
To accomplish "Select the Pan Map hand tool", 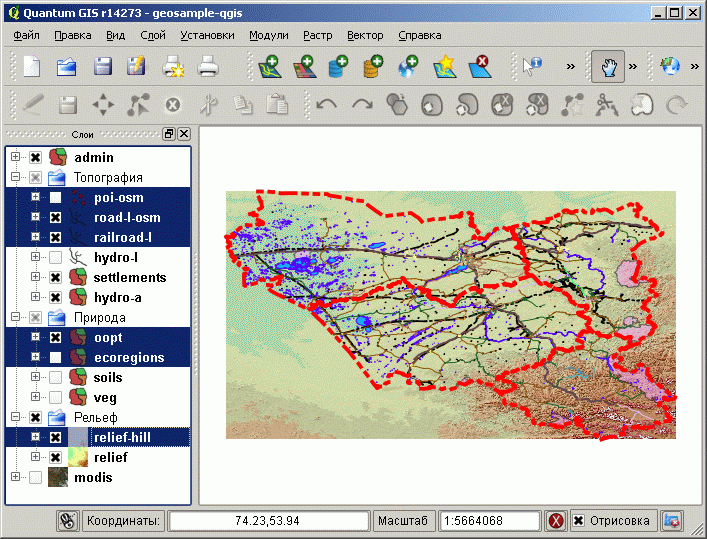I will point(607,67).
